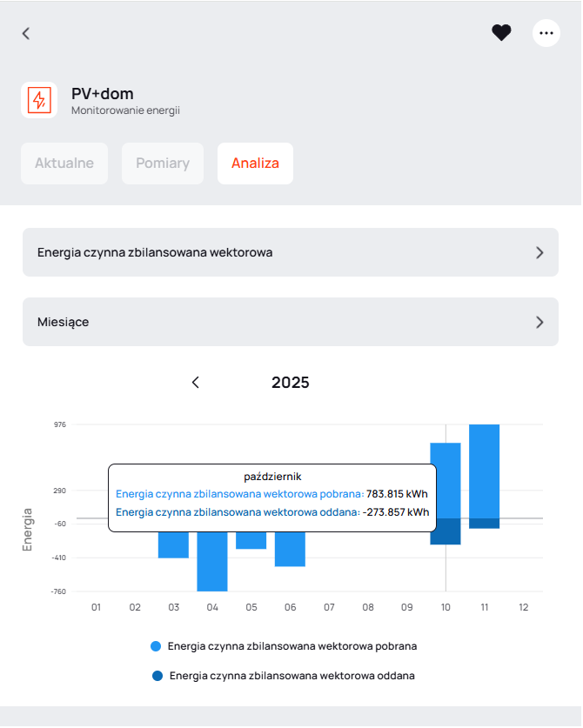Click the PV+dom energy lightning icon
583x728 pixels.
point(39,100)
